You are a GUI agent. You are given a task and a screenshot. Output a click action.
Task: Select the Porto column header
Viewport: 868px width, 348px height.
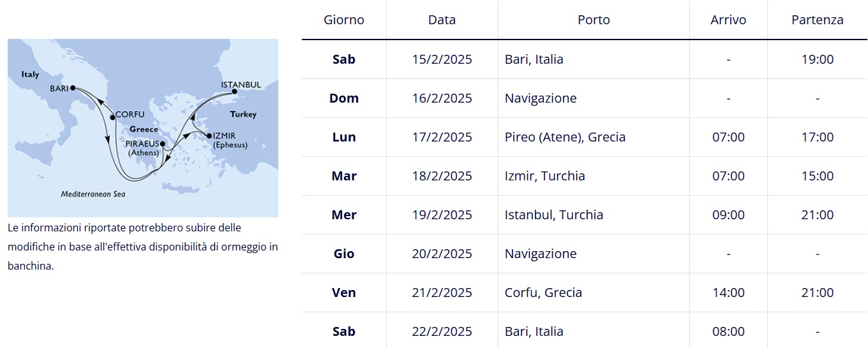(x=594, y=20)
